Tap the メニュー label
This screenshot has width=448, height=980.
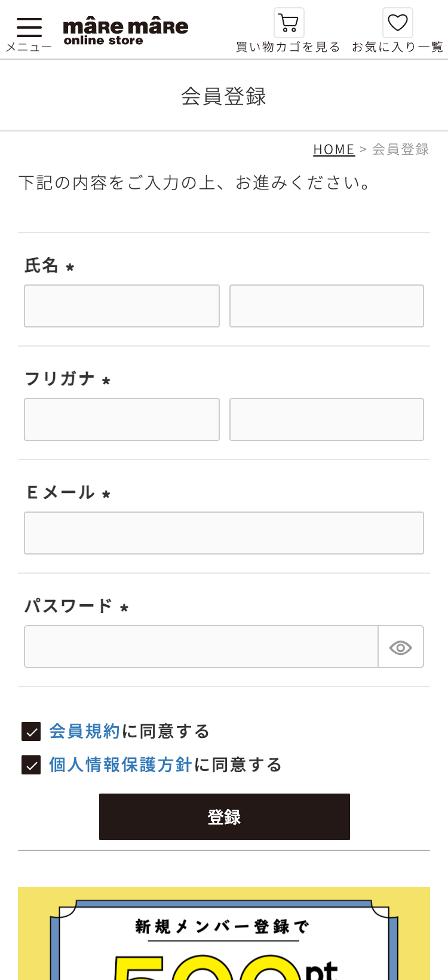(29, 47)
